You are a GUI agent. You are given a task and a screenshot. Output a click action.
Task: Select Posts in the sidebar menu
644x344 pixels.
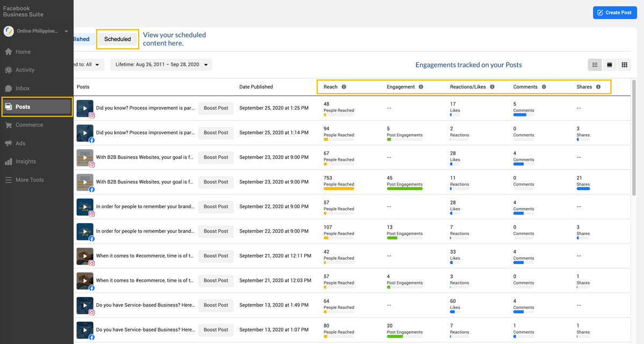click(37, 107)
